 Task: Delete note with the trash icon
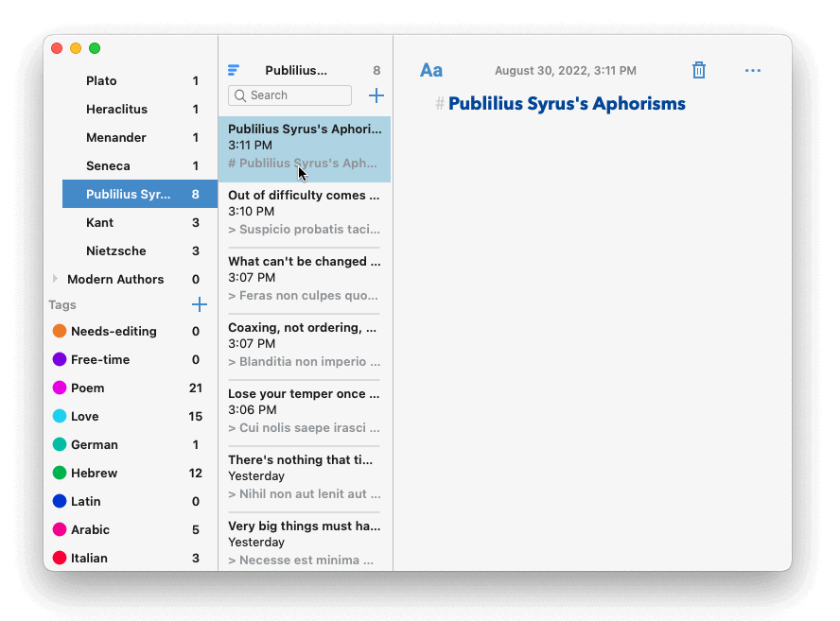[698, 70]
